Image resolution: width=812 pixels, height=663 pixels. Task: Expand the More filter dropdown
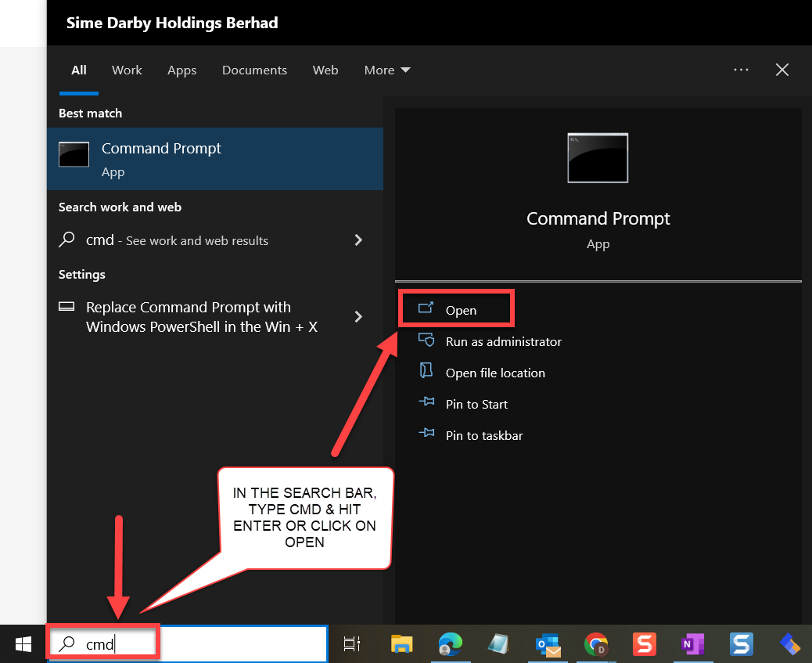point(387,70)
